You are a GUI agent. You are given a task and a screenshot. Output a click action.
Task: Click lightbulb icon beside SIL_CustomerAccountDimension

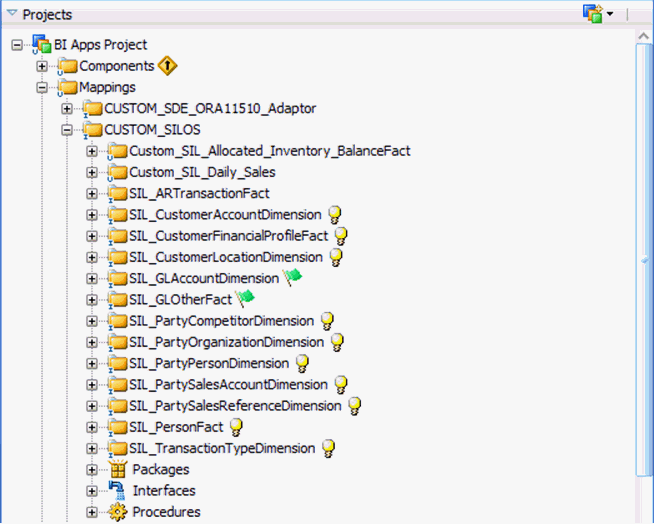pos(335,215)
